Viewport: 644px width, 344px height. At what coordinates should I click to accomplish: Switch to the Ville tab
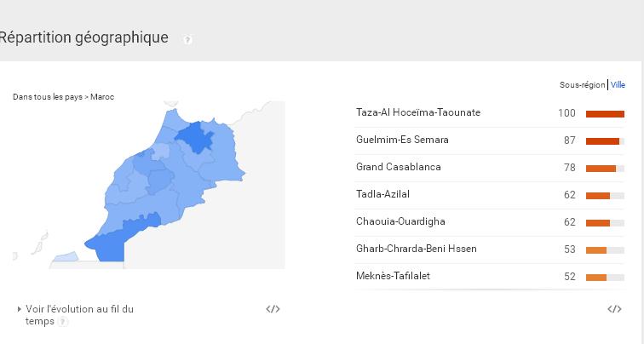618,85
